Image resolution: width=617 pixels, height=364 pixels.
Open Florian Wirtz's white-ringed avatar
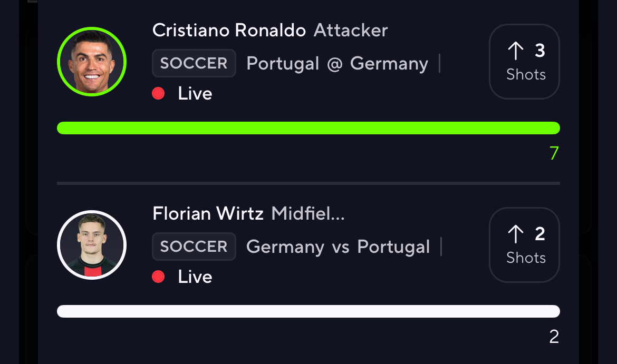point(92,245)
